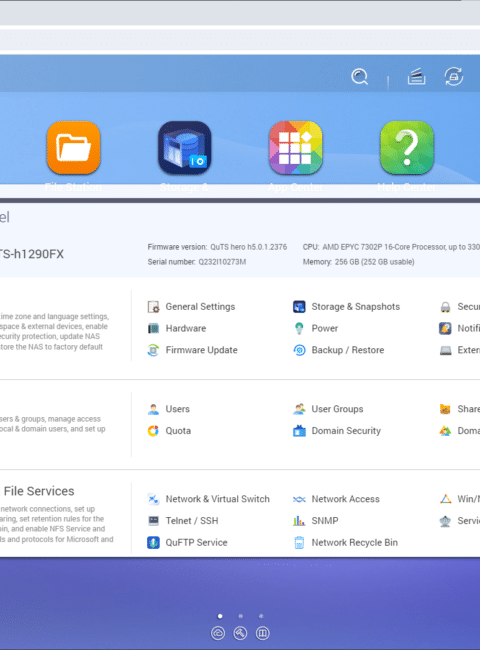Open the external devices icon
Screen dimensions: 480x650
click(453, 77)
